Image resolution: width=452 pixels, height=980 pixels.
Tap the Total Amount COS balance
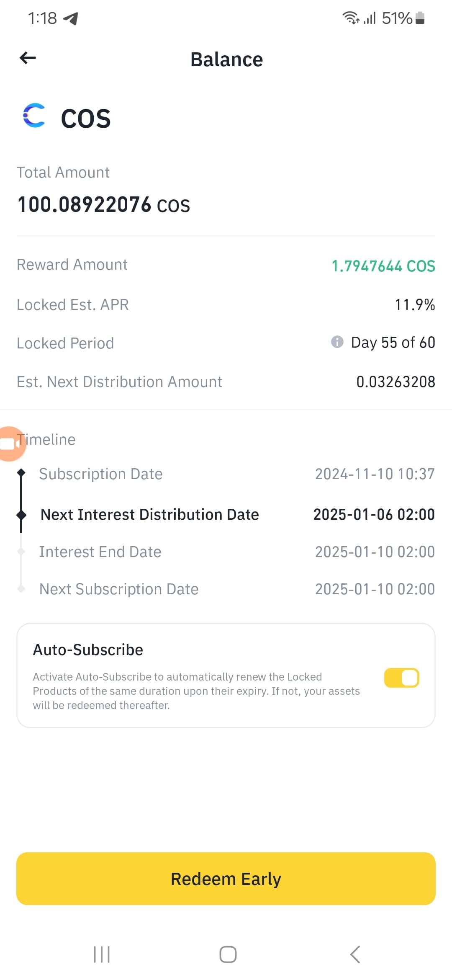103,205
